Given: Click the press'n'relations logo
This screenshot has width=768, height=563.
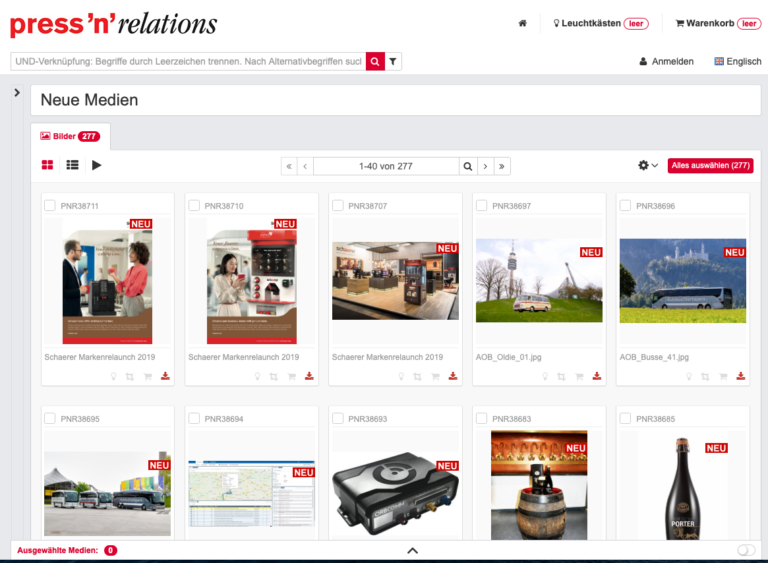Looking at the screenshot, I should pyautogui.click(x=113, y=24).
